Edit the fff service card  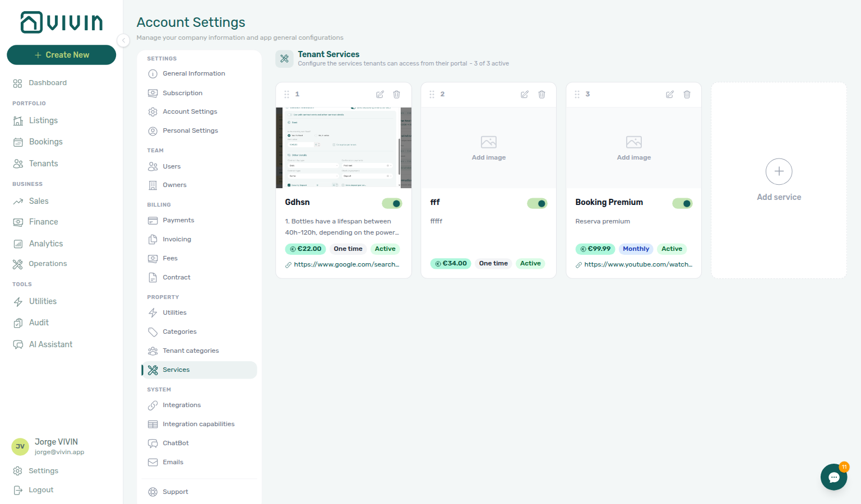pyautogui.click(x=525, y=95)
